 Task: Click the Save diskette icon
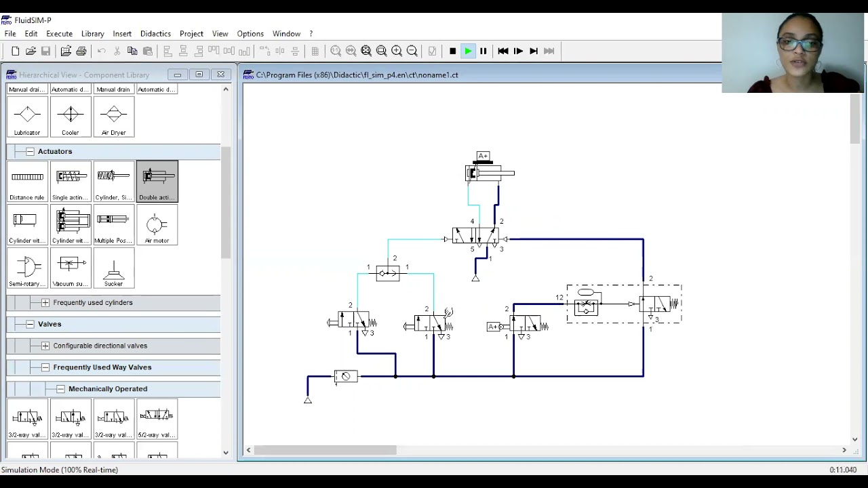[x=45, y=51]
